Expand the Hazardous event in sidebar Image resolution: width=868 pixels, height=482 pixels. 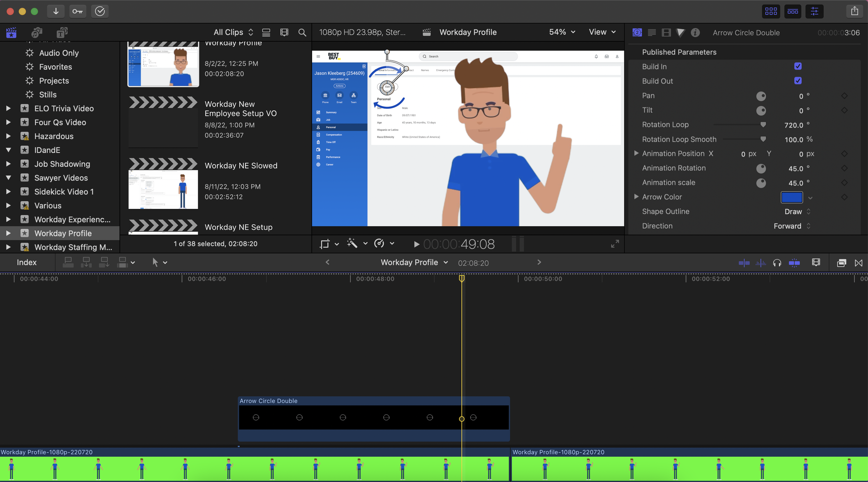pyautogui.click(x=8, y=136)
